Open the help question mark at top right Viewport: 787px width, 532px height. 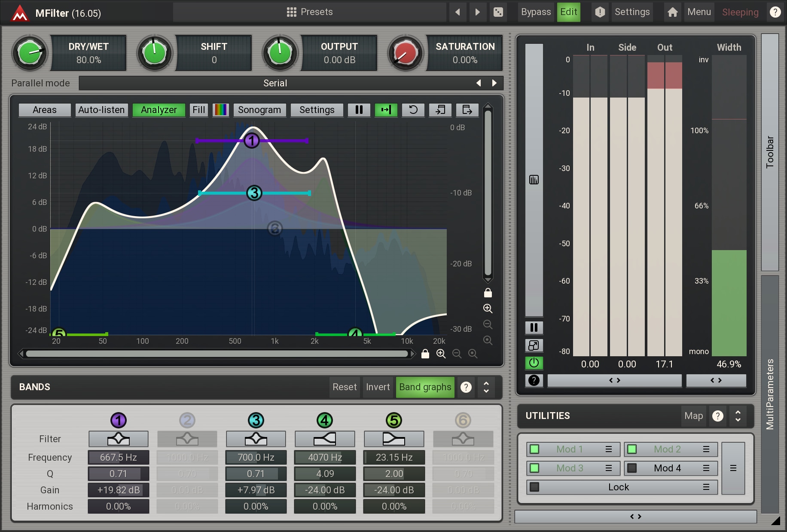point(775,12)
